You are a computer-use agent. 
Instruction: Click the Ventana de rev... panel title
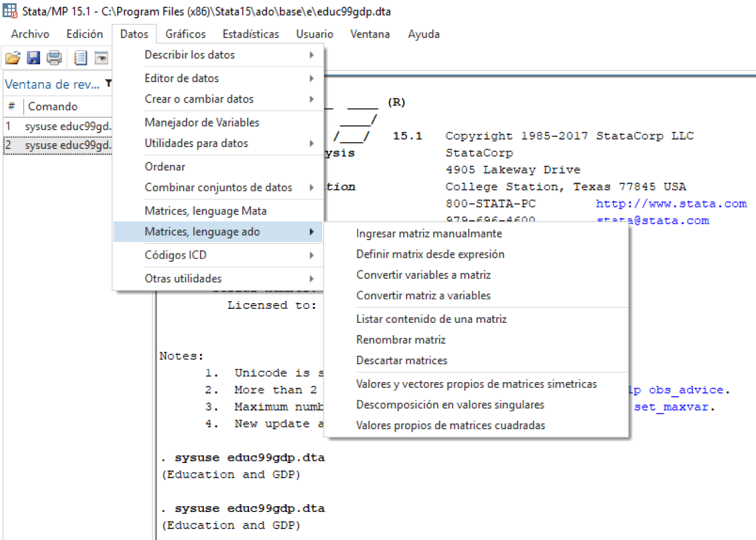tap(52, 84)
